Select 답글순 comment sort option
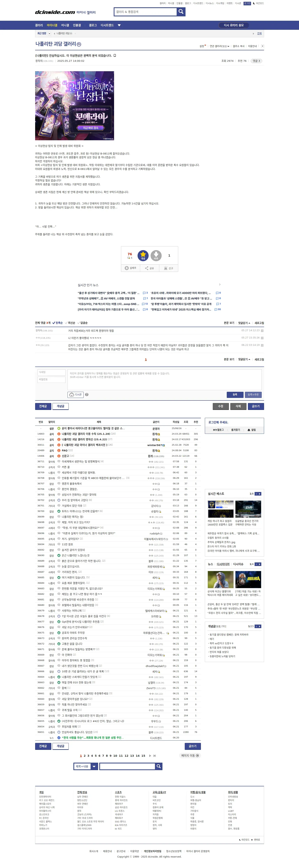This screenshot has width=299, height=868. 82,323
